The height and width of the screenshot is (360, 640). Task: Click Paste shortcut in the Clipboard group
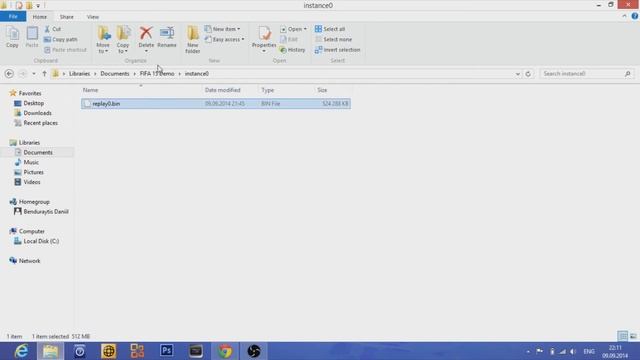(65, 50)
